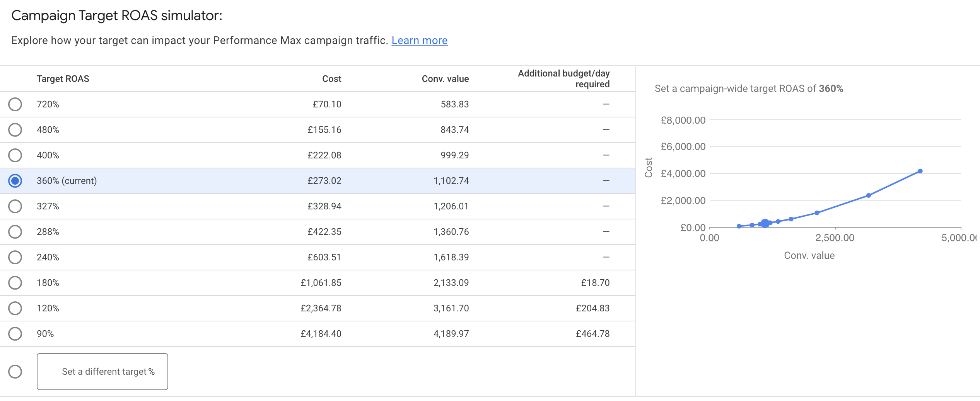The image size is (980, 401).
Task: Select the current 360% target ROAS radio button
Action: (15, 180)
